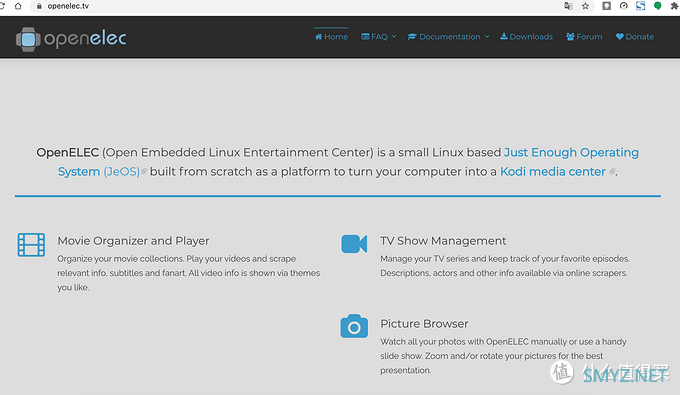Open the lightbulb browser extension
Image resolution: width=680 pixels, height=395 pixels.
pyautogui.click(x=607, y=6)
